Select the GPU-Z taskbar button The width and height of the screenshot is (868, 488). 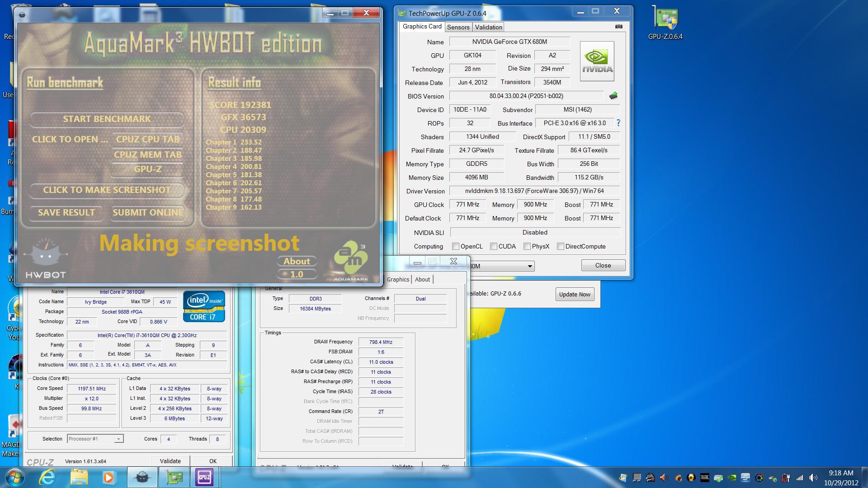(174, 477)
